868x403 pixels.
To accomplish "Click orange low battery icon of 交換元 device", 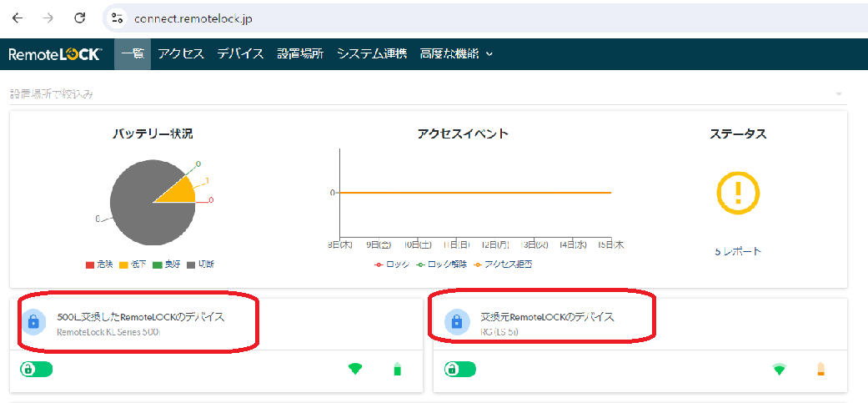I will coord(821,369).
